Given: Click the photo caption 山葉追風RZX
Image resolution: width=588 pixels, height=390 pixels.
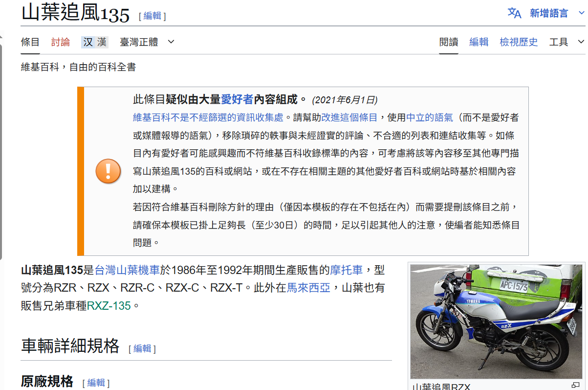Looking at the screenshot, I should [441, 386].
